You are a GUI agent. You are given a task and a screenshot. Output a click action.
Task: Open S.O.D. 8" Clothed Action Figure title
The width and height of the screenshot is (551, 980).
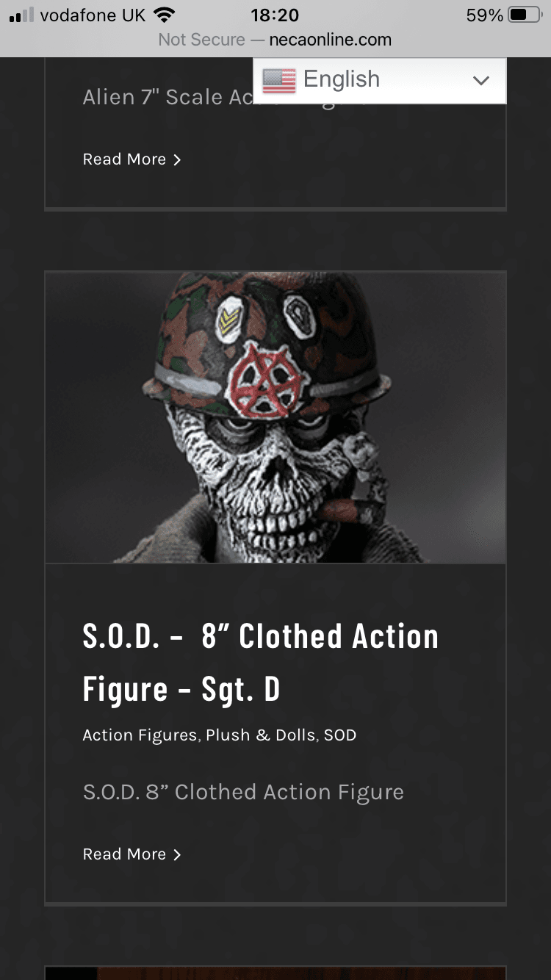pos(261,663)
